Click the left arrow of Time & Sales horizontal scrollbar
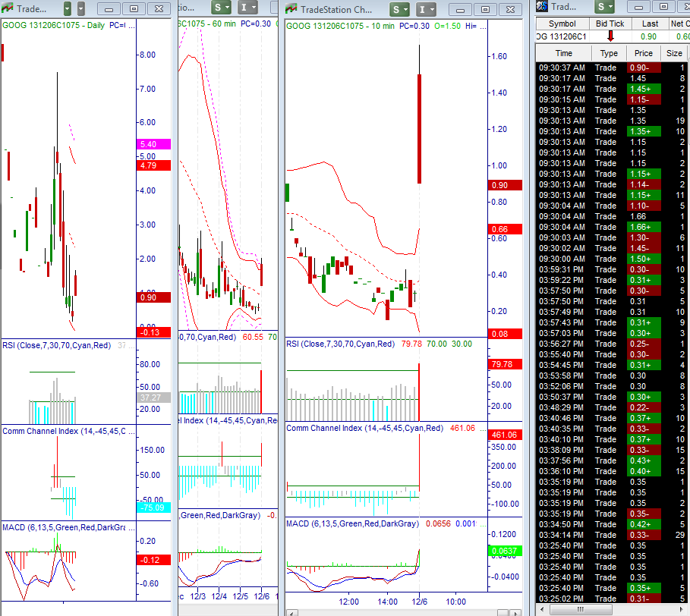The height and width of the screenshot is (616, 690). tap(542, 609)
